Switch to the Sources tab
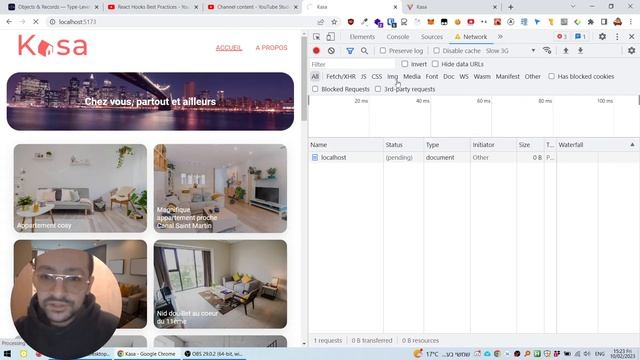Image resolution: width=640 pixels, height=360 pixels. [x=431, y=37]
